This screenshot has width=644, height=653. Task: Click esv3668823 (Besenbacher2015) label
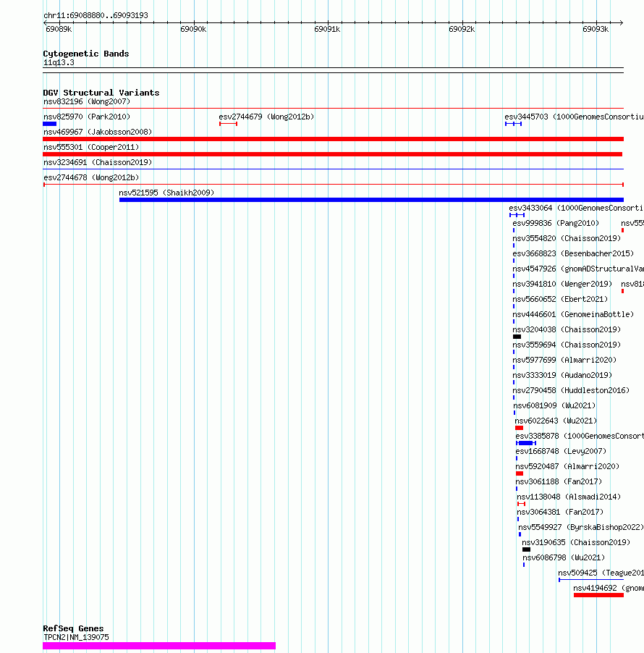click(573, 253)
